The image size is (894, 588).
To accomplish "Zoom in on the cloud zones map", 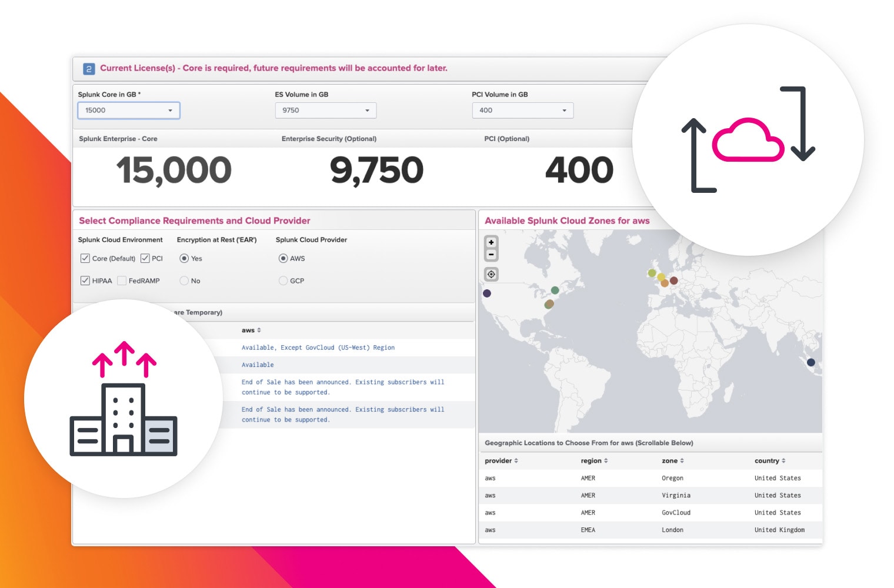I will coord(491,242).
